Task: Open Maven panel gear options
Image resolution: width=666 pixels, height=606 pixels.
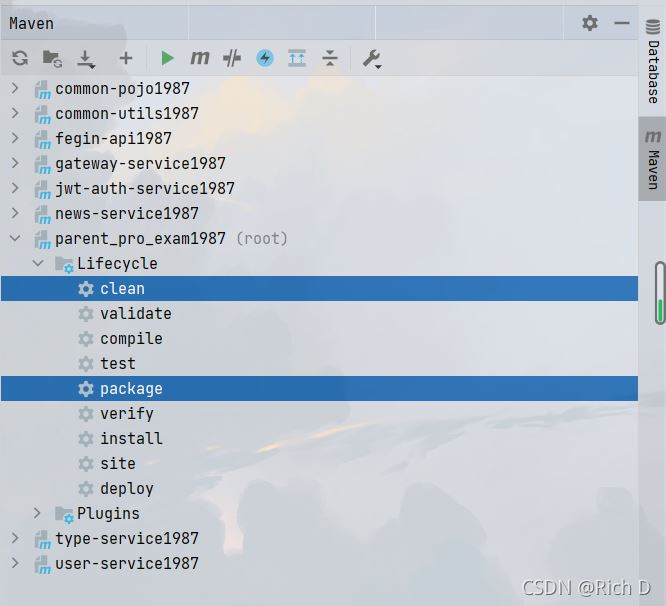Action: pos(590,23)
